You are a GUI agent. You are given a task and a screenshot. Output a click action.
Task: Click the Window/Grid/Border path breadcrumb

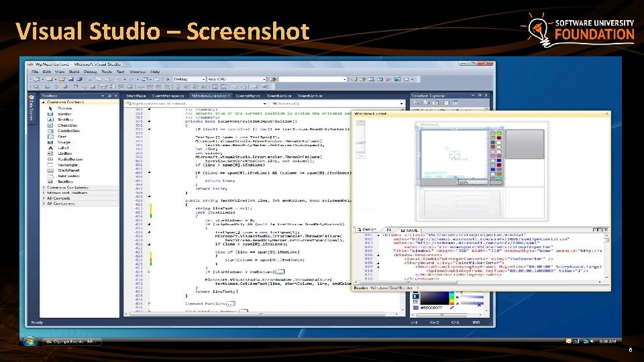tap(391, 288)
